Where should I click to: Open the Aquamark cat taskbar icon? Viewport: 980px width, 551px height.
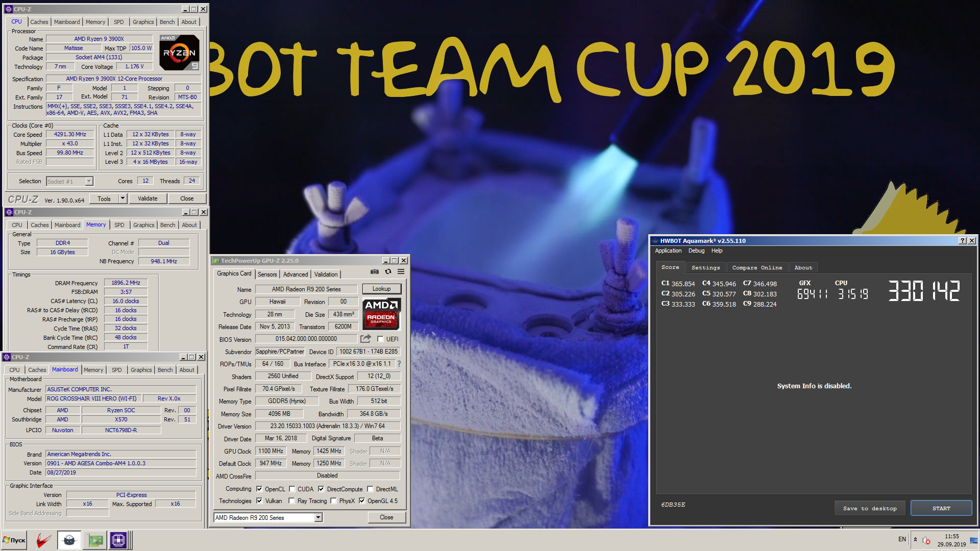tap(69, 540)
